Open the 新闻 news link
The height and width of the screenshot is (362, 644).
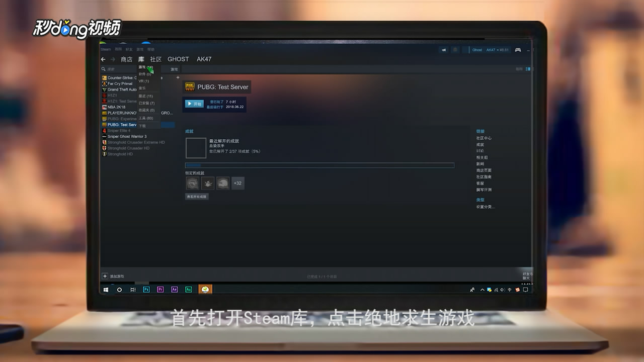[480, 164]
